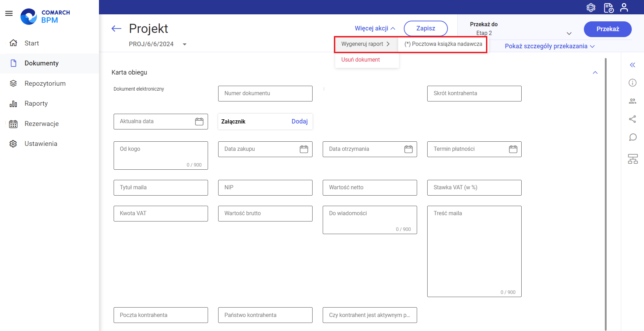Image resolution: width=644 pixels, height=331 pixels.
Task: Click the Zapisz button
Action: pos(425,28)
